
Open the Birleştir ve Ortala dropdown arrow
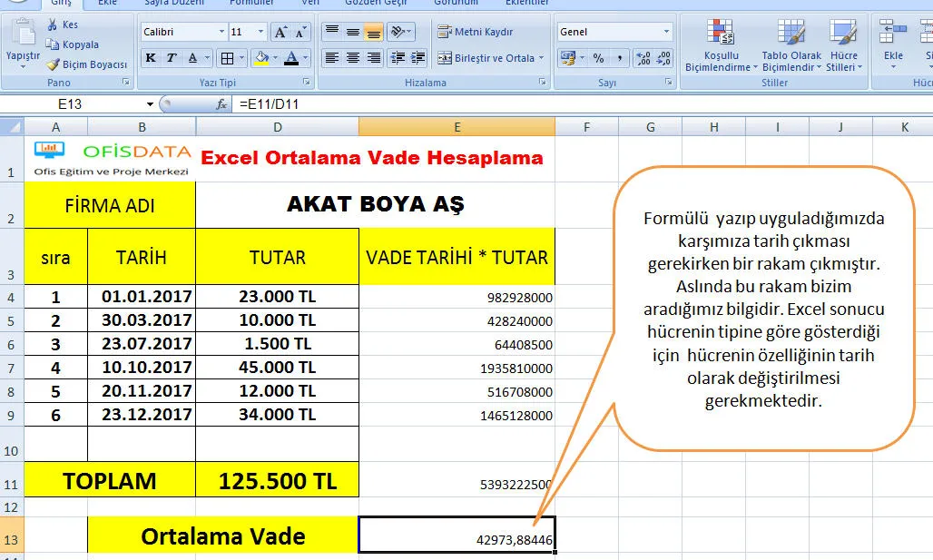click(x=542, y=58)
